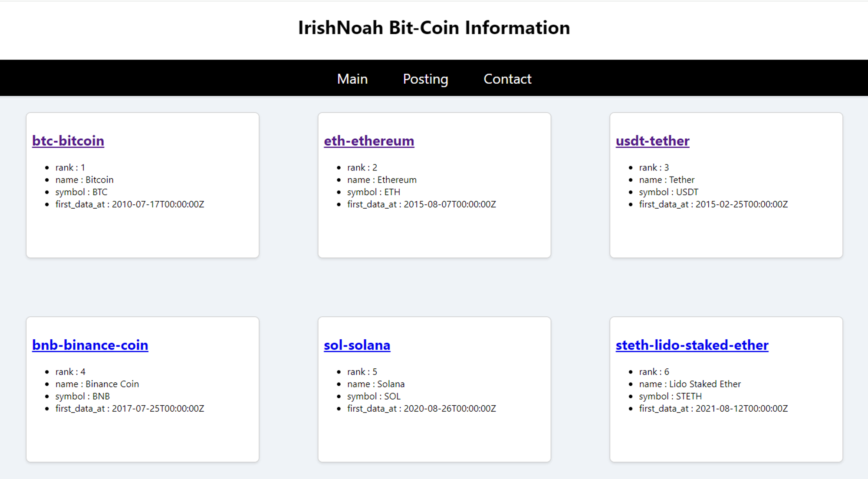Open bnb-binance-coin details link

coord(90,345)
